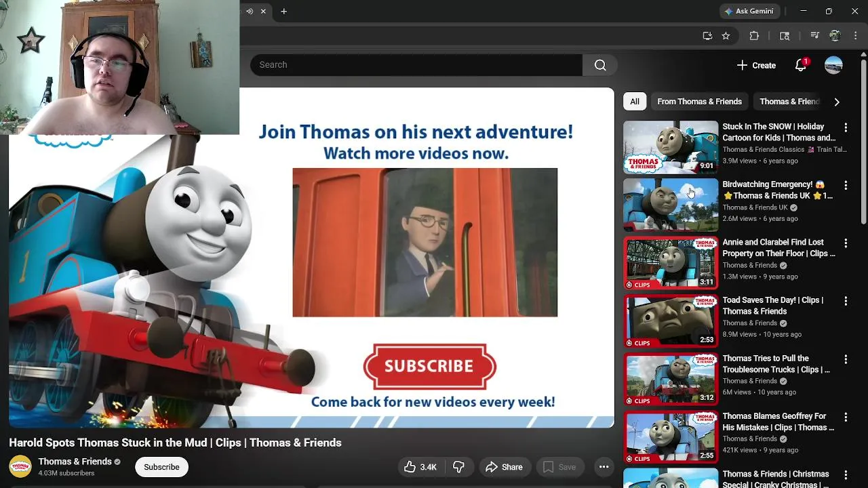The width and height of the screenshot is (868, 488).
Task: Click the Create button
Action: click(756, 65)
